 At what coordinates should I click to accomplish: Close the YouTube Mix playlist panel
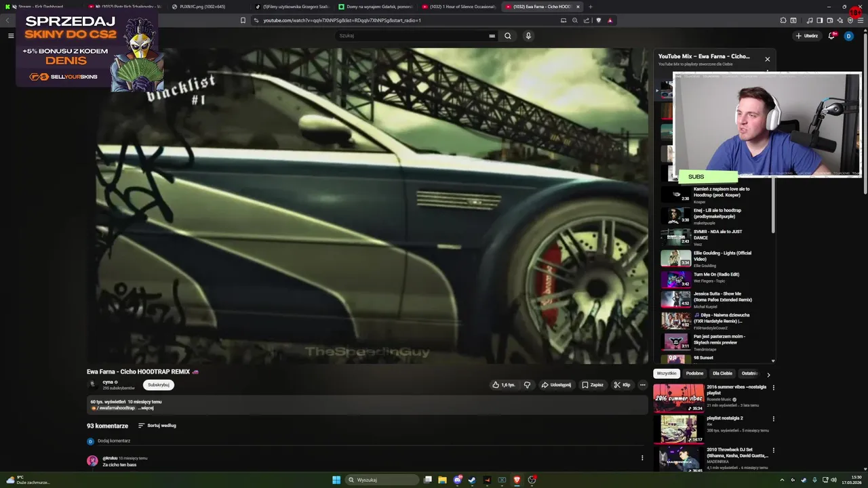[768, 59]
